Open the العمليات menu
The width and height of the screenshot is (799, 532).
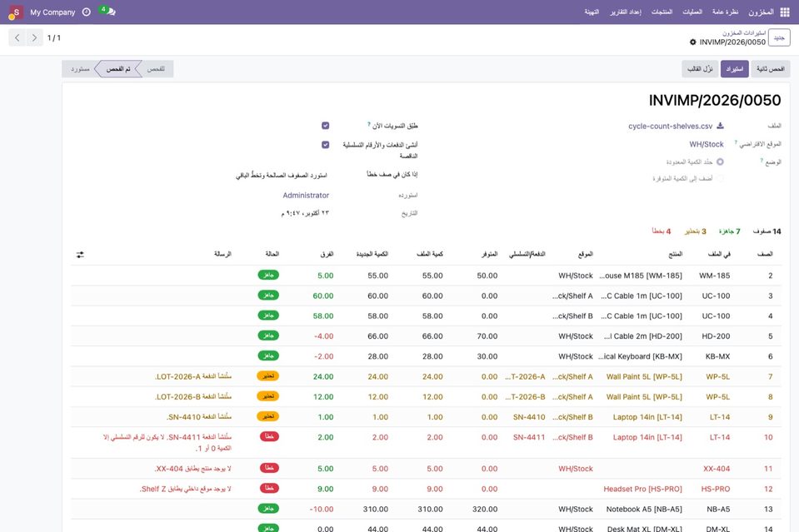point(692,12)
